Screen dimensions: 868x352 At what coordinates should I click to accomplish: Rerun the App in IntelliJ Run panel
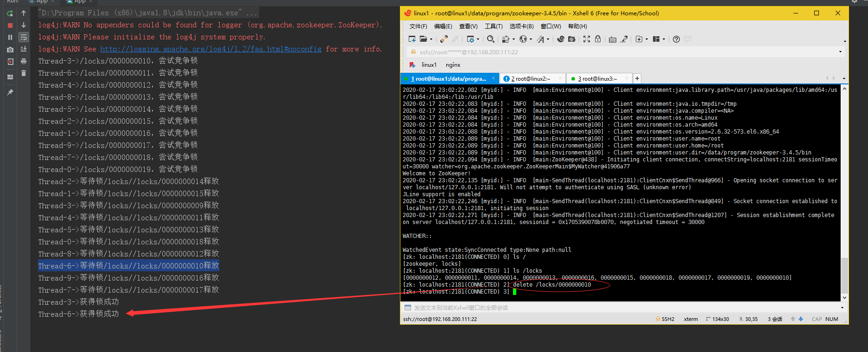[10, 13]
